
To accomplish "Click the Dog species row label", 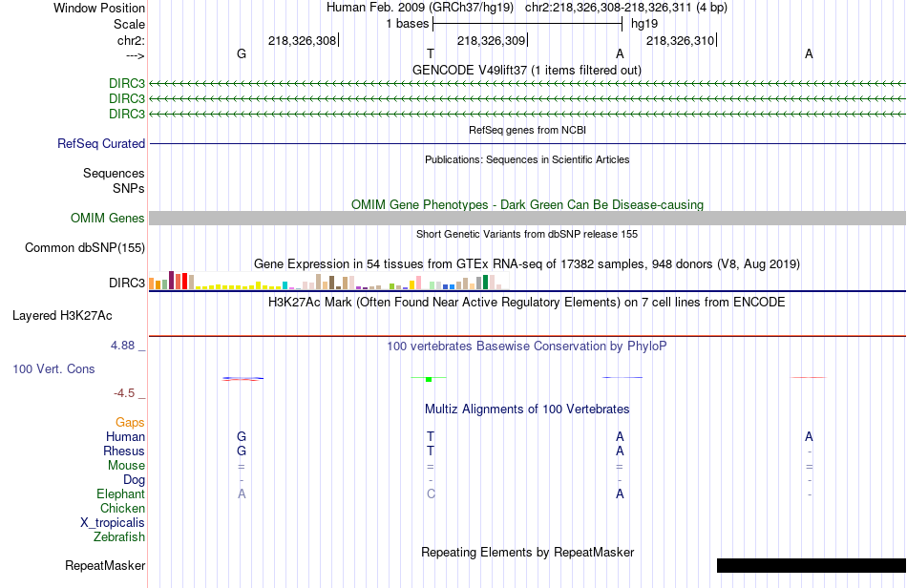I will (x=135, y=480).
